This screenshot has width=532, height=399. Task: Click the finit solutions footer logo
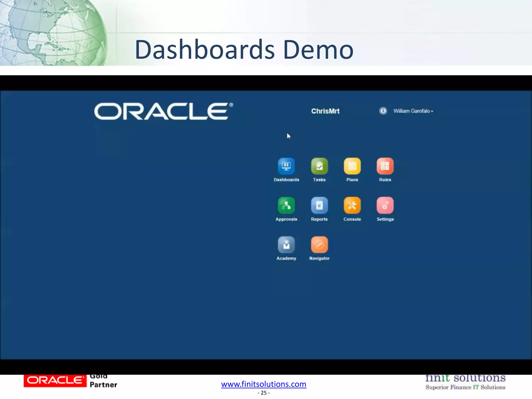465,382
